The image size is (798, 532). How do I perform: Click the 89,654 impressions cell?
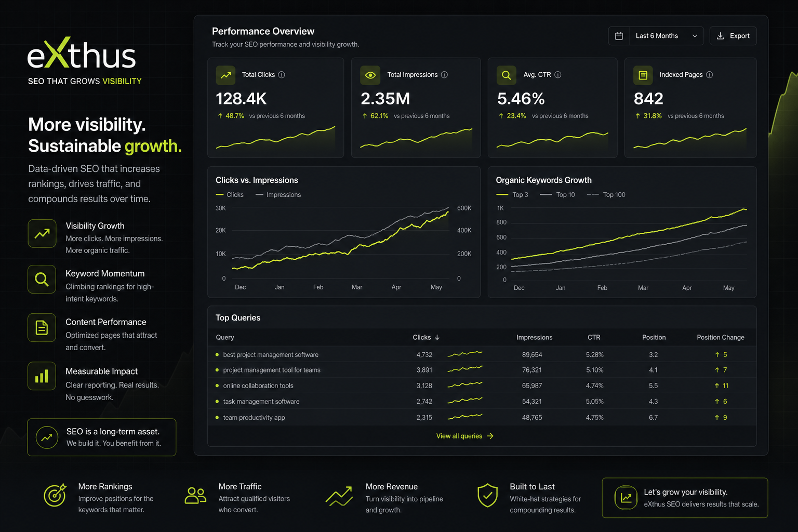532,355
